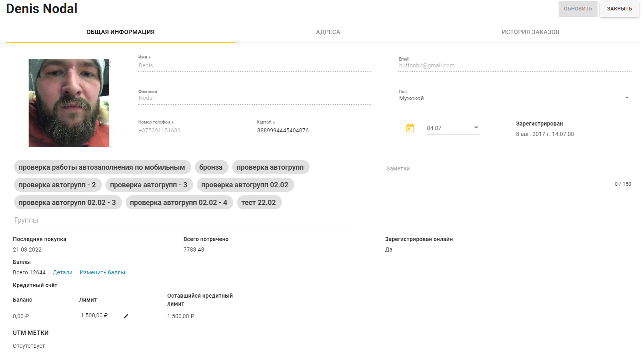Open the 04.07 date dropdown arrow
This screenshot has width=644, height=359.
(x=476, y=128)
